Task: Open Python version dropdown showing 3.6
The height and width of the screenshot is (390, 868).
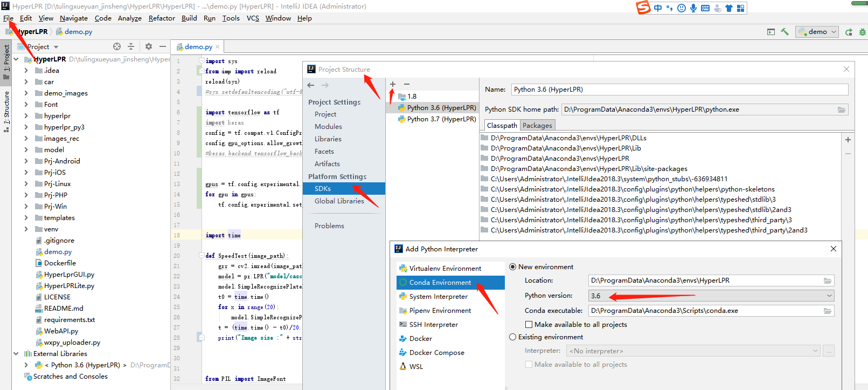Action: click(711, 296)
